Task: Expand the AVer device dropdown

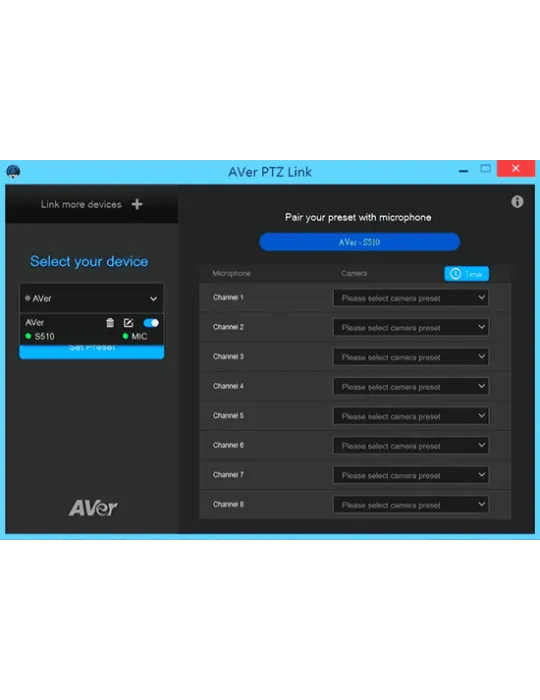Action: pos(91,298)
